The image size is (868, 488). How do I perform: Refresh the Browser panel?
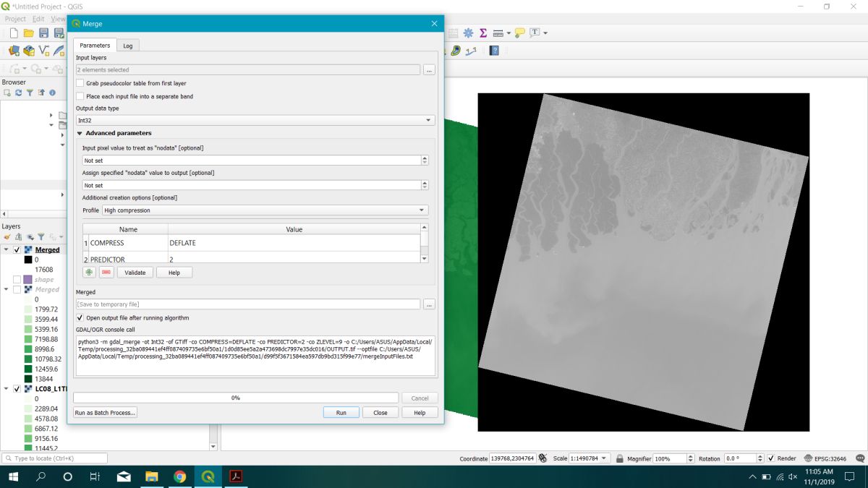click(x=19, y=93)
